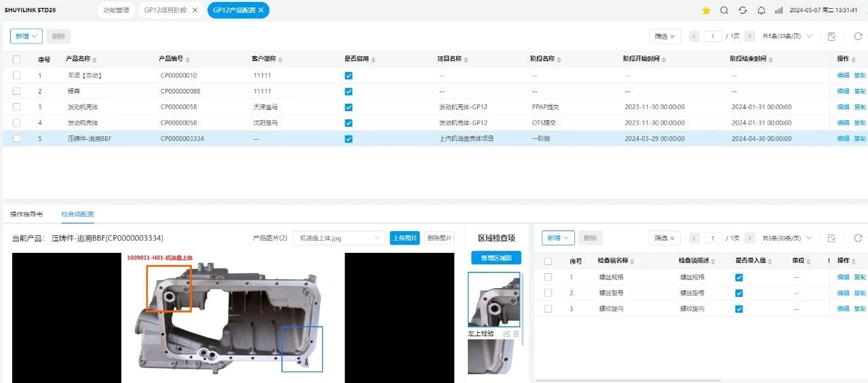The width and height of the screenshot is (868, 383).
Task: Click the edit icon next to 左上检验
Action: tap(507, 334)
